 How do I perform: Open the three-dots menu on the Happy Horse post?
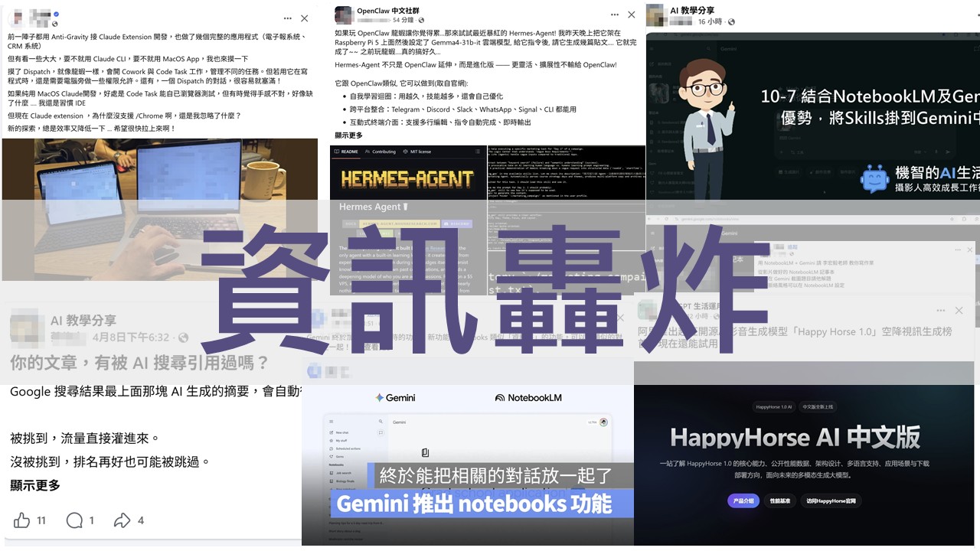click(941, 311)
